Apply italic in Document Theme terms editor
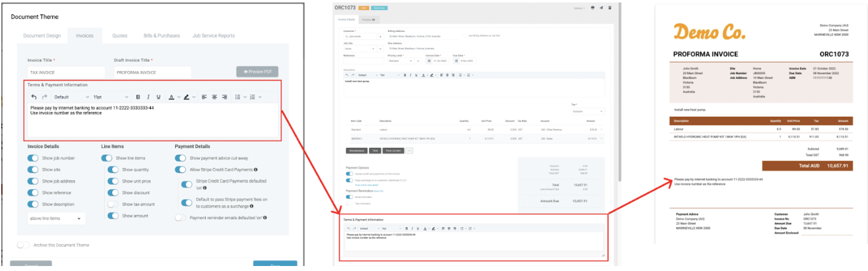Screen dimensions: 868x271 tap(148, 97)
